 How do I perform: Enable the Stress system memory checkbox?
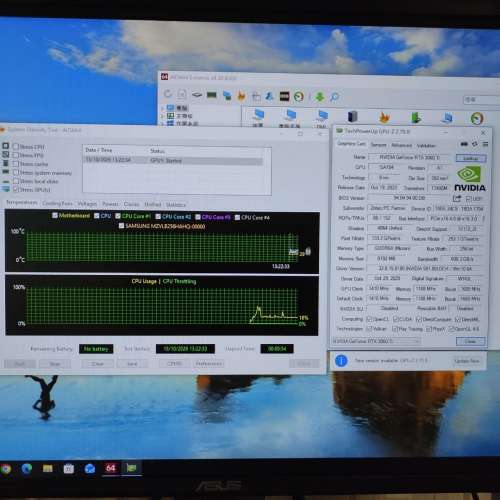point(16,172)
